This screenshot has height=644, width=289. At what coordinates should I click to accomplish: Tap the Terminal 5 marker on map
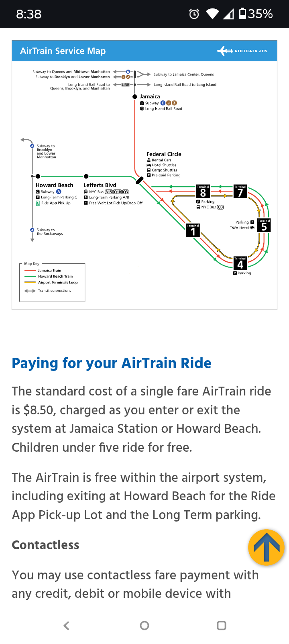[x=264, y=226]
